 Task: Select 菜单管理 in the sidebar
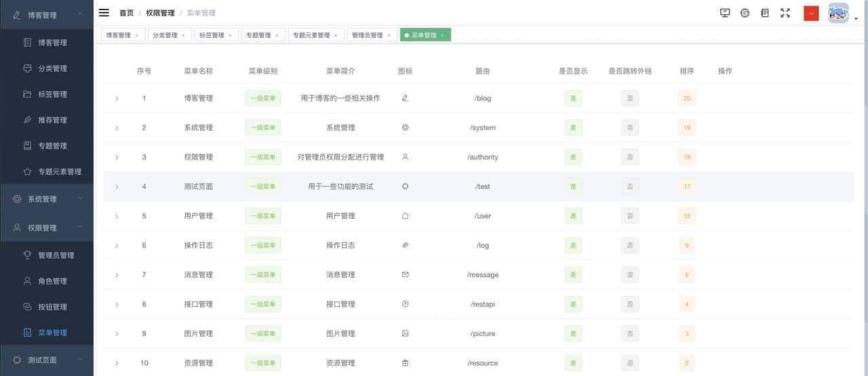(x=47, y=332)
